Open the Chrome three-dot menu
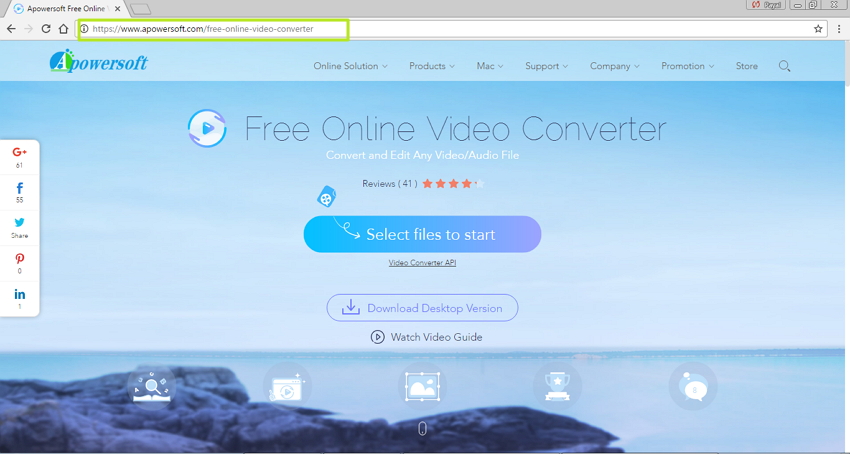Screen dimensions: 850x454 click(x=839, y=29)
